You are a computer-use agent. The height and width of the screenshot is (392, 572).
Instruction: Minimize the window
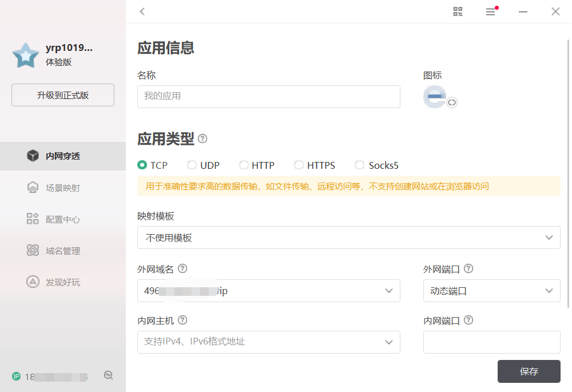pyautogui.click(x=523, y=11)
